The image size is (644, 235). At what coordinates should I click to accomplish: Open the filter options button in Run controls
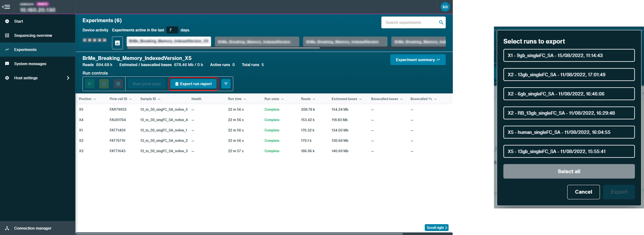pyautogui.click(x=226, y=84)
